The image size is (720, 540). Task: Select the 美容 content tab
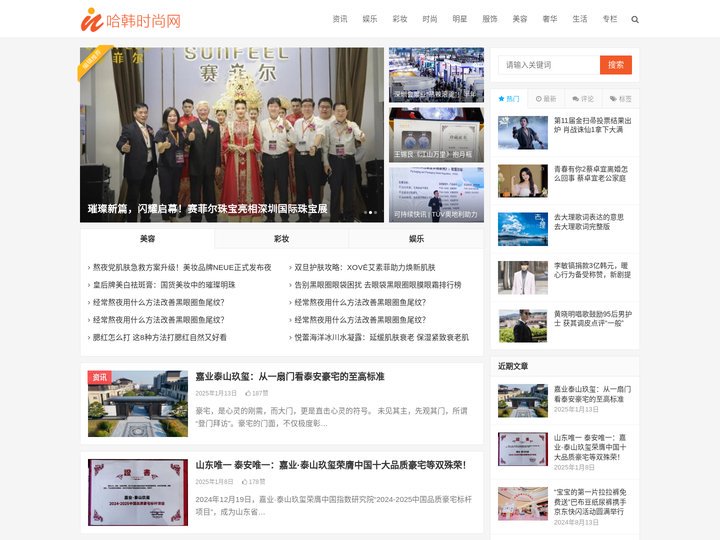tap(147, 239)
